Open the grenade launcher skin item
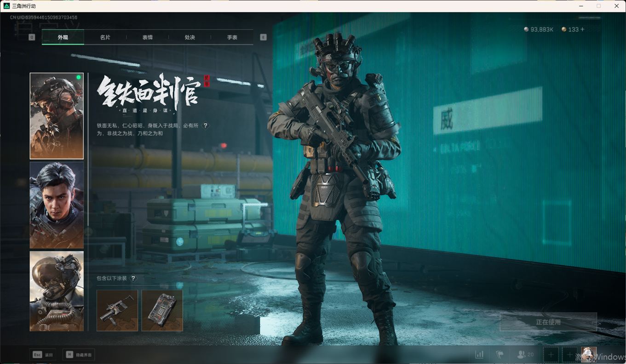The width and height of the screenshot is (626, 364). click(117, 310)
